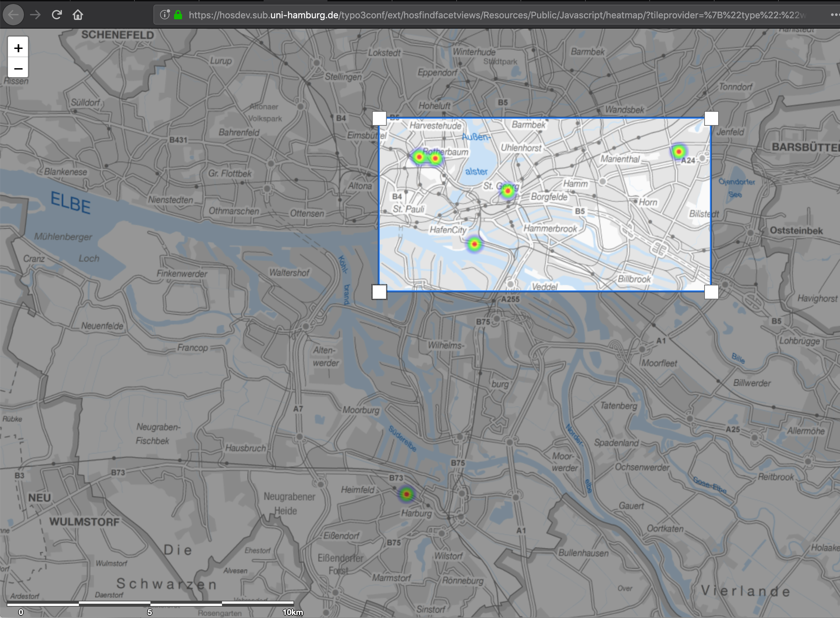This screenshot has width=840, height=618.
Task: Grab the top-right selection box handle
Action: 711,119
